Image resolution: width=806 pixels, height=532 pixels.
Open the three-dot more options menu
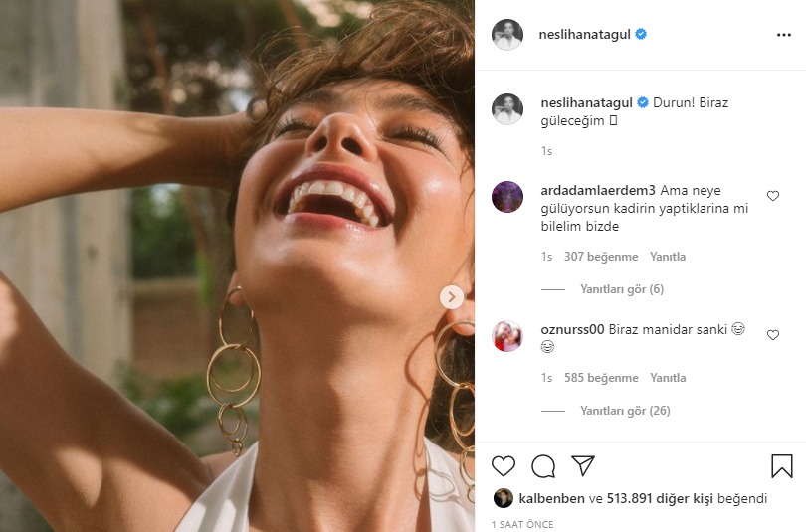pyautogui.click(x=784, y=34)
